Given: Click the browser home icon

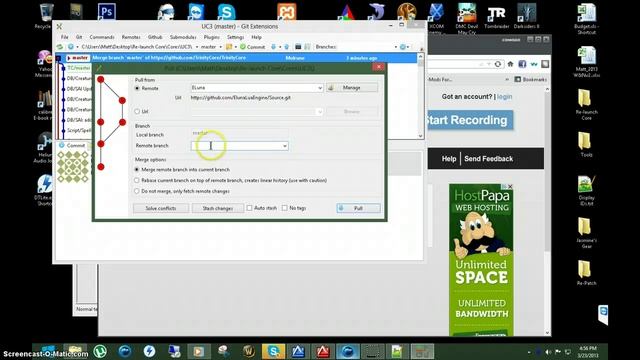Looking at the screenshot, I should tap(510, 64).
